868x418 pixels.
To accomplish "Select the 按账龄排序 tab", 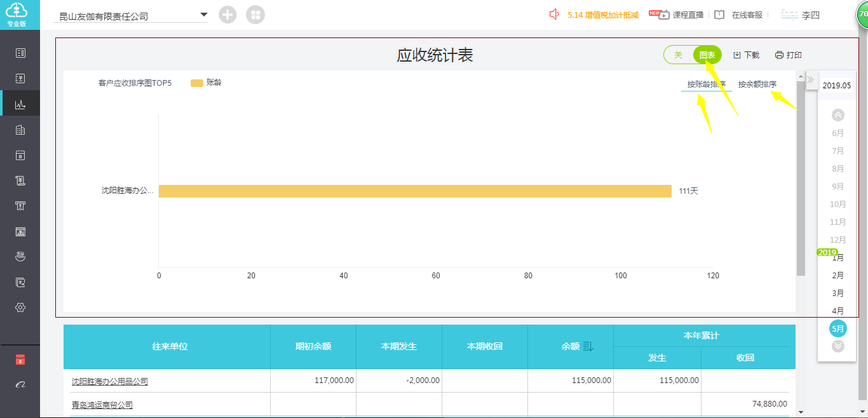I will (x=707, y=84).
